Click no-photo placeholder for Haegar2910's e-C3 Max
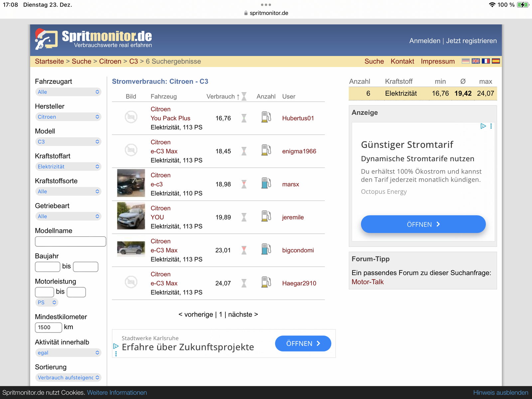The height and width of the screenshot is (399, 532). [x=131, y=282]
